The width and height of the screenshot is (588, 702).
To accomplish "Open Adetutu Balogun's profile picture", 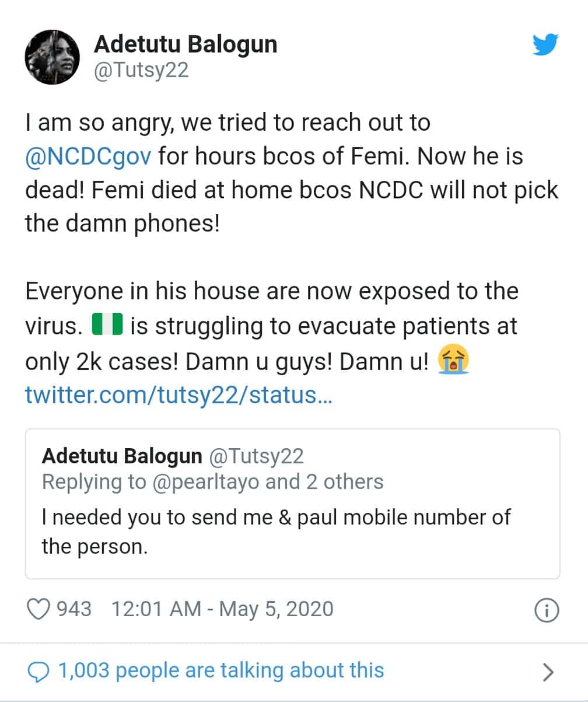I will point(52,57).
